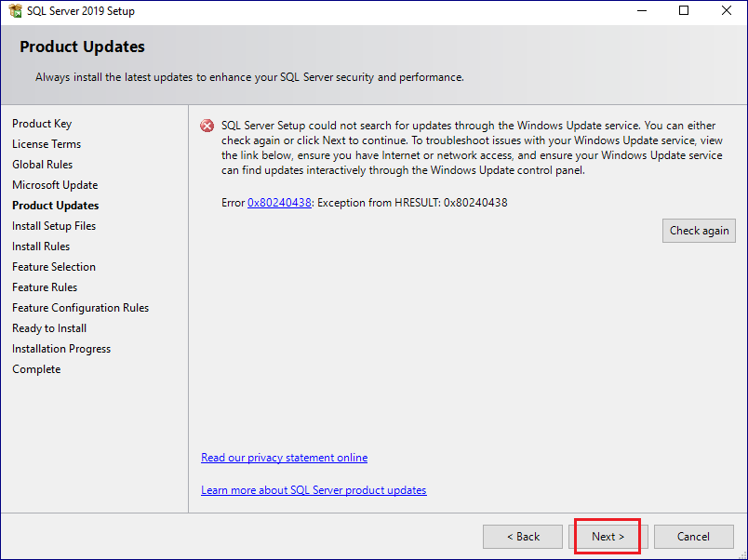The width and height of the screenshot is (748, 560).
Task: Select the Microsoft Update step
Action: [55, 185]
